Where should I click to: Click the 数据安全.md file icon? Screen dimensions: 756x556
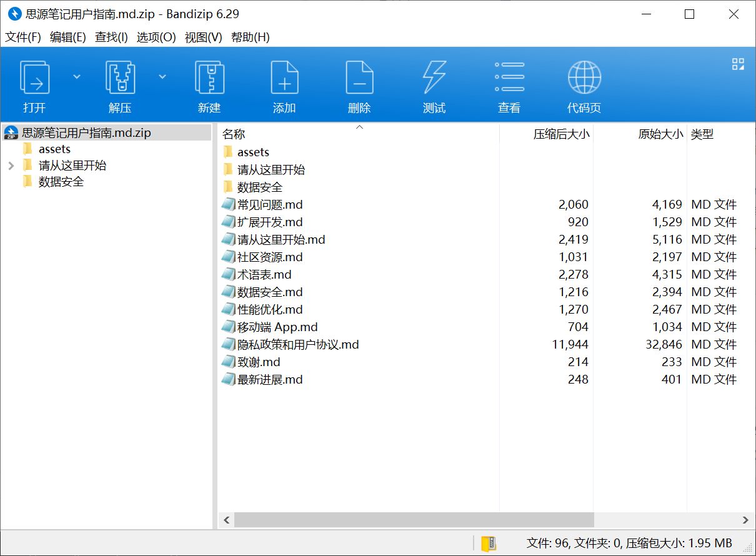point(229,292)
